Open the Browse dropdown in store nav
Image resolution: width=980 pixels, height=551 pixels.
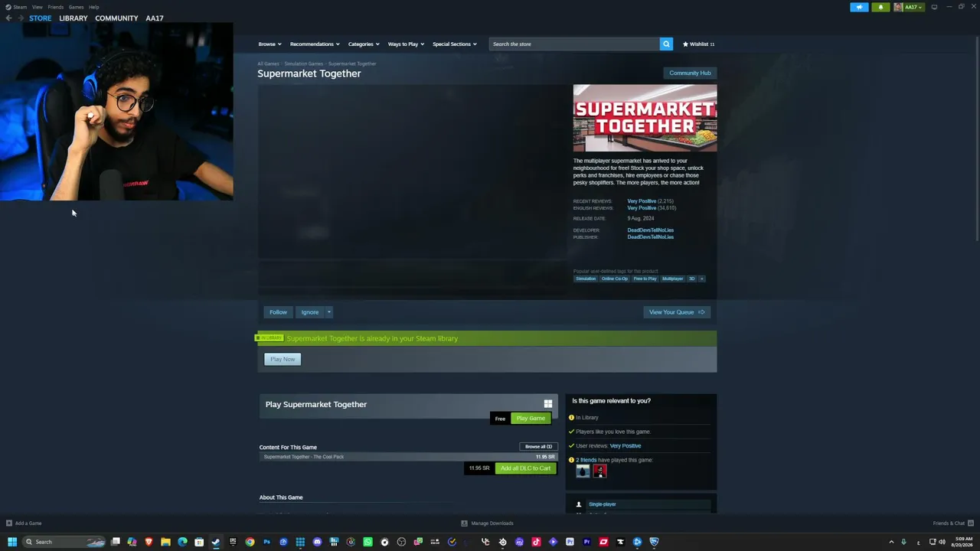tap(269, 44)
